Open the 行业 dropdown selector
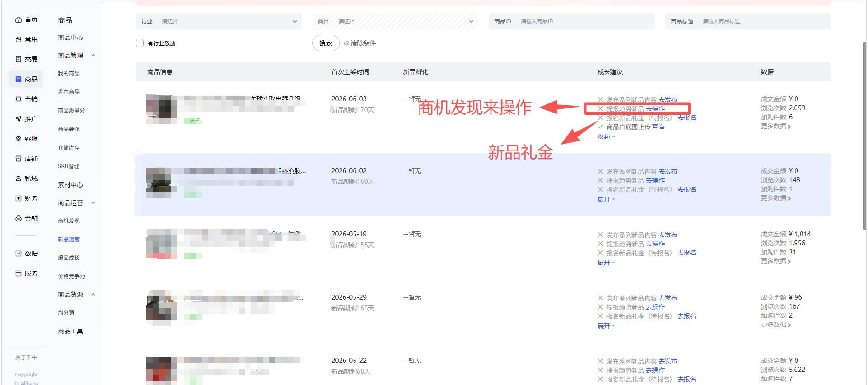This screenshot has width=868, height=385. click(218, 21)
